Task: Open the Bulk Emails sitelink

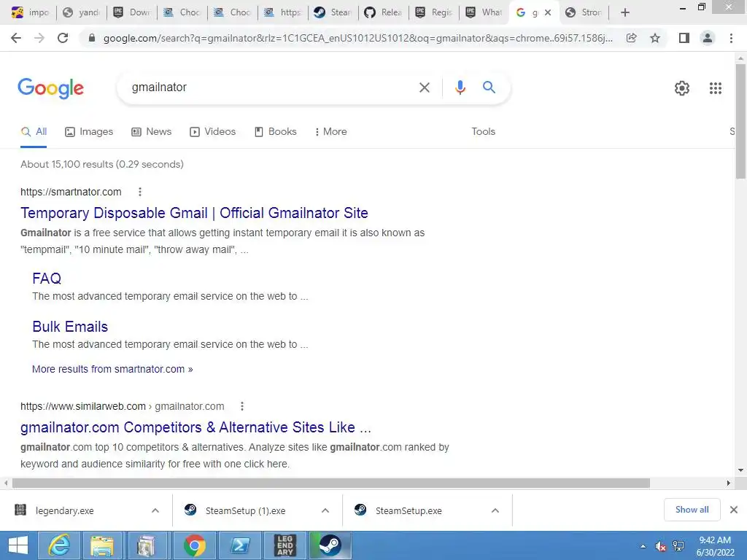Action: (70, 327)
